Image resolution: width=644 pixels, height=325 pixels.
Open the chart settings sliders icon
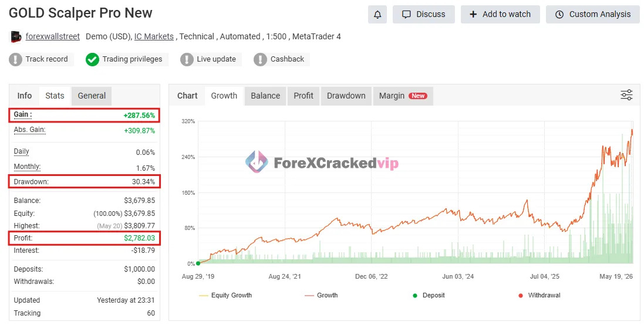[626, 95]
